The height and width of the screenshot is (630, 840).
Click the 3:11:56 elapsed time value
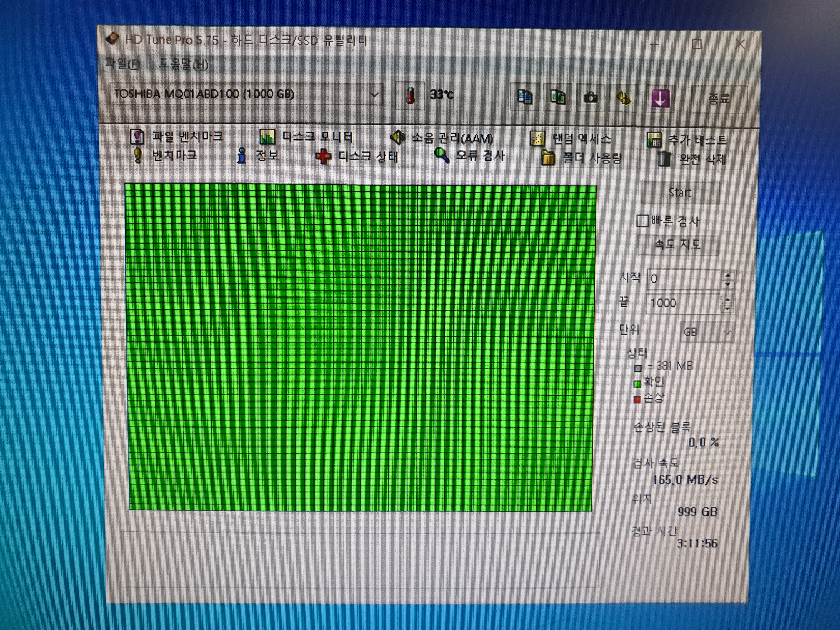(x=697, y=543)
